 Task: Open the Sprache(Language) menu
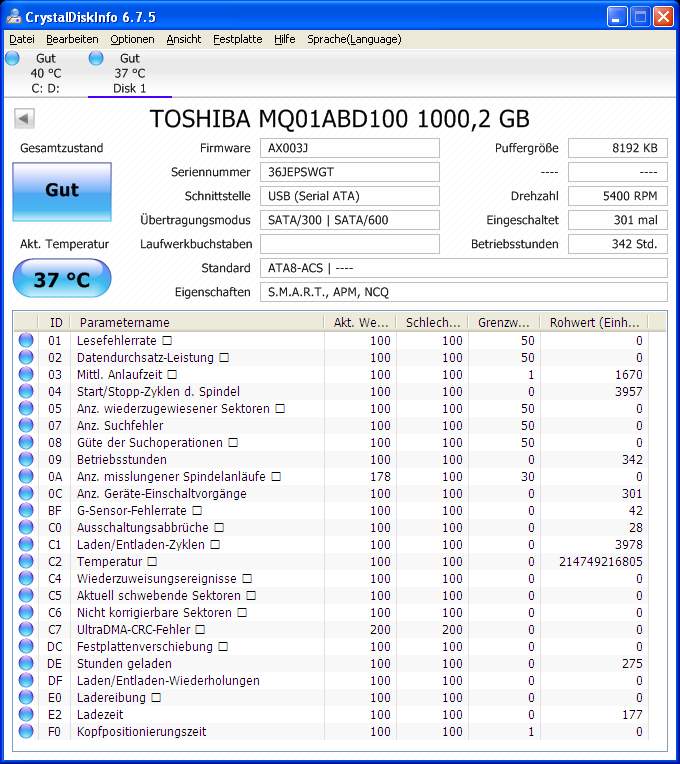(354, 39)
